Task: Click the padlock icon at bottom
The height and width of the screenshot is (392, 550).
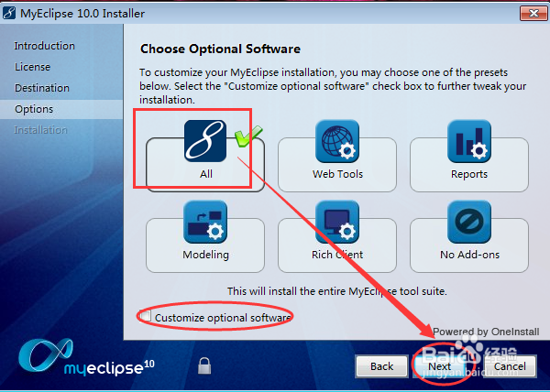Action: (x=204, y=365)
